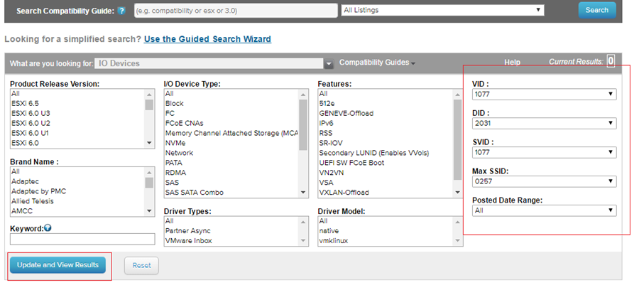Viewport: 644px width, 295px height.
Task: Click the Keyword input field
Action: 82,239
